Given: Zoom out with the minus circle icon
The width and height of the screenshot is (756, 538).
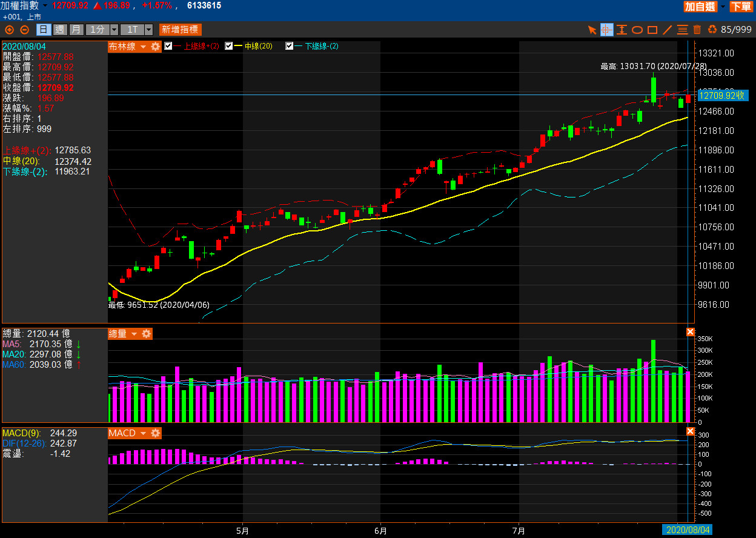Looking at the screenshot, I should click(x=24, y=30).
